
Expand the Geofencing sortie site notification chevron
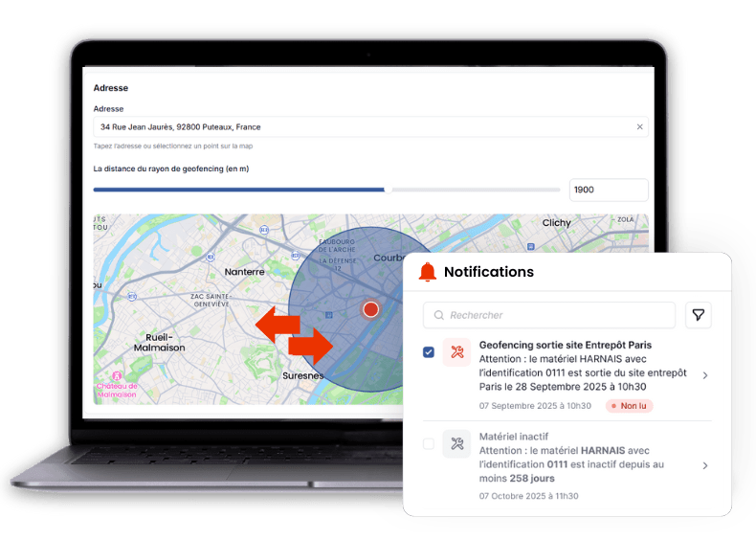[x=705, y=375]
